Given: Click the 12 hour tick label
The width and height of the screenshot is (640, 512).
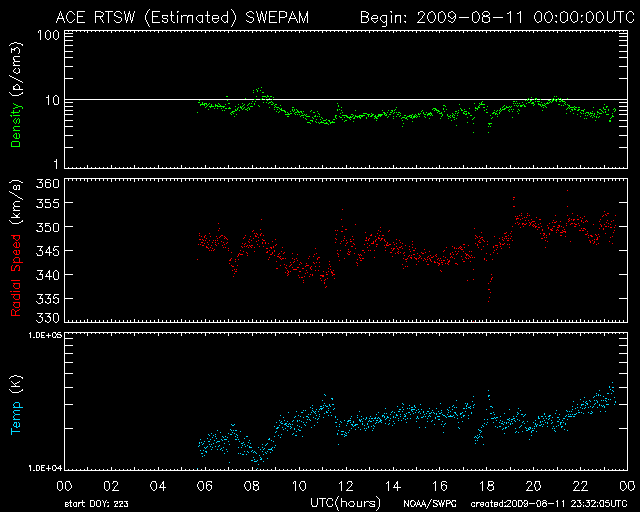Looking at the screenshot, I should point(346,486).
